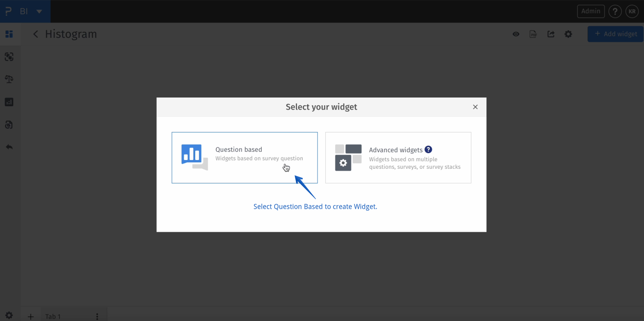Select the scan/capture icon in the sidebar
The image size is (644, 321).
click(9, 56)
